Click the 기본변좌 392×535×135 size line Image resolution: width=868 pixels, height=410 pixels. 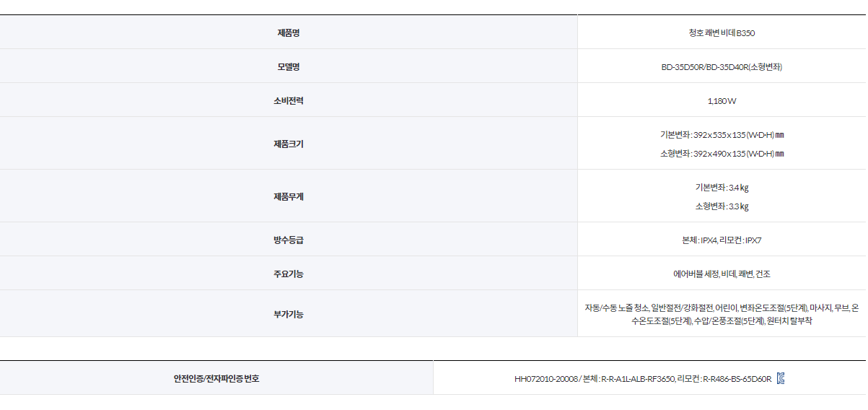[x=722, y=134]
